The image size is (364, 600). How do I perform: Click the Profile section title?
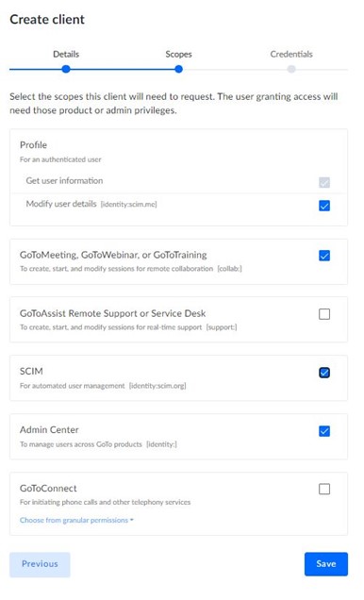pos(33,145)
